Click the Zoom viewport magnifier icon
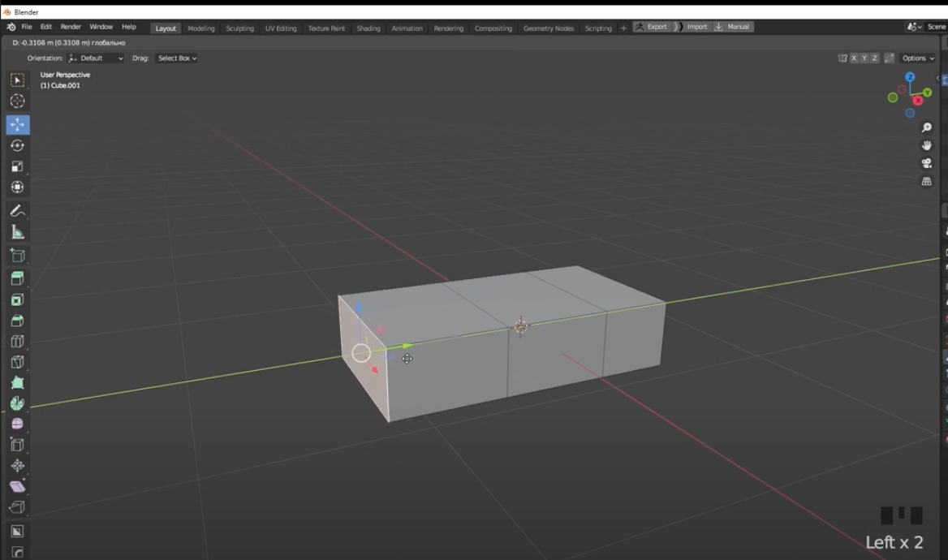The image size is (948, 560). [x=926, y=127]
